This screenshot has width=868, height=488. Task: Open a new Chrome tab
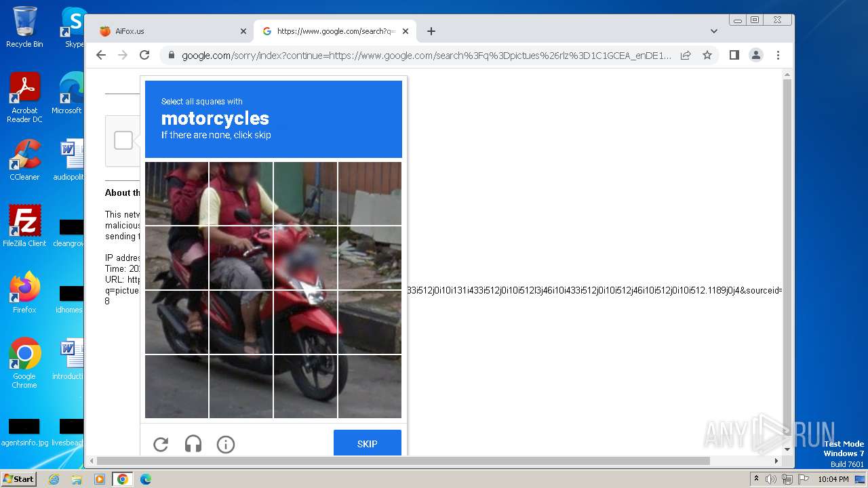[x=431, y=31]
